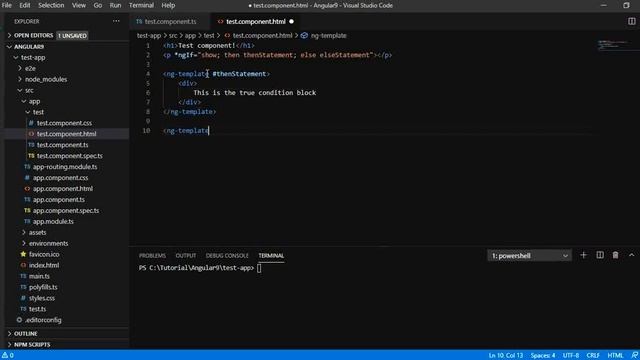Open Edit menu
640x360 pixels.
tap(25, 5)
